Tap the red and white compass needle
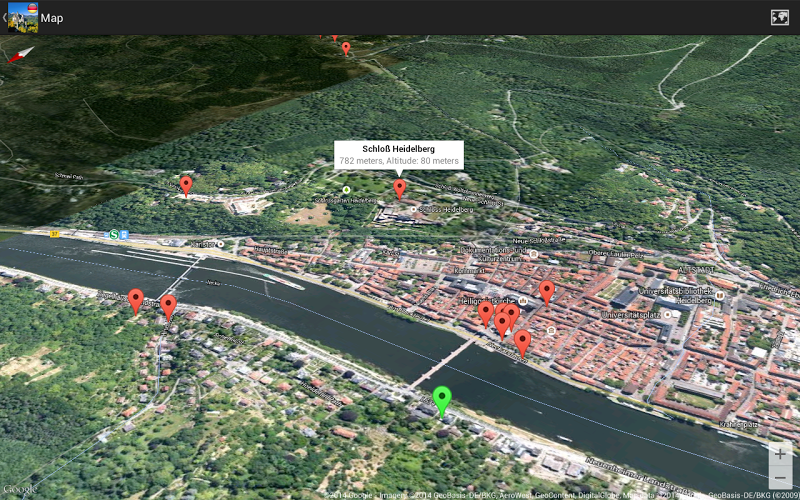The height and width of the screenshot is (500, 800). tap(20, 55)
